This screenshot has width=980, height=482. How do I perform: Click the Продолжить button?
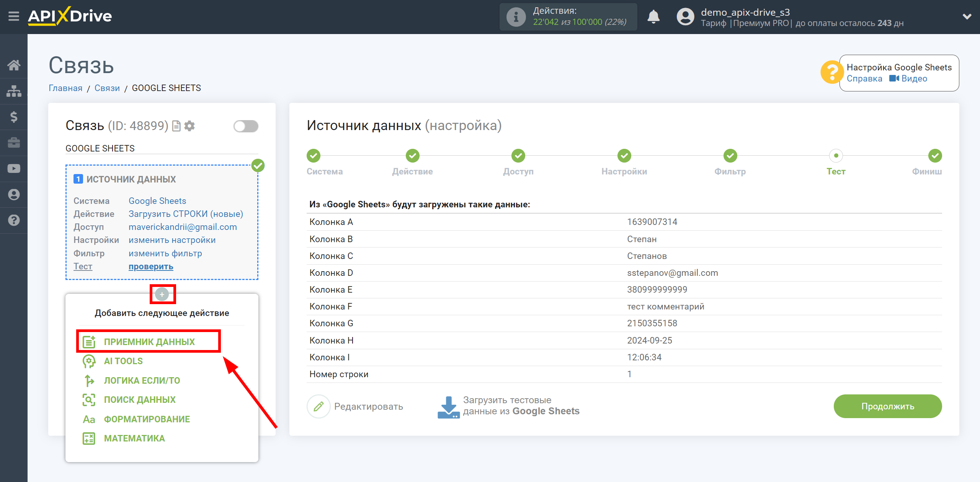(x=888, y=406)
